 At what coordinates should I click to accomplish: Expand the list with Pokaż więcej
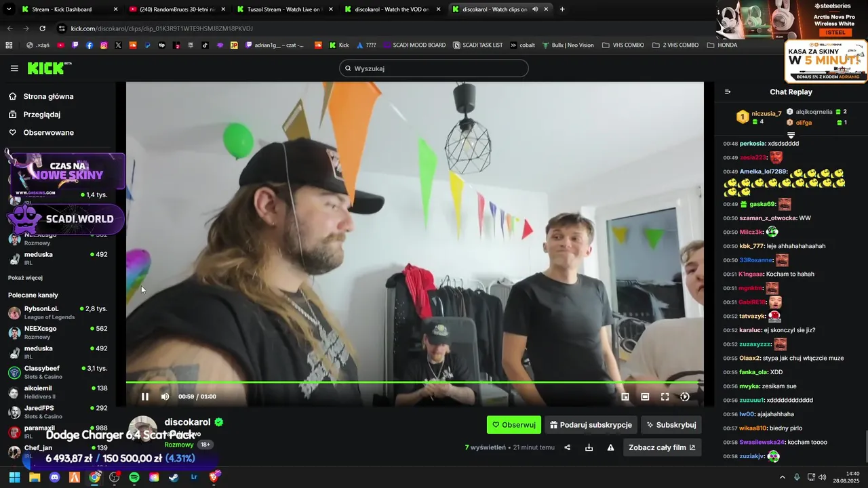click(x=25, y=278)
